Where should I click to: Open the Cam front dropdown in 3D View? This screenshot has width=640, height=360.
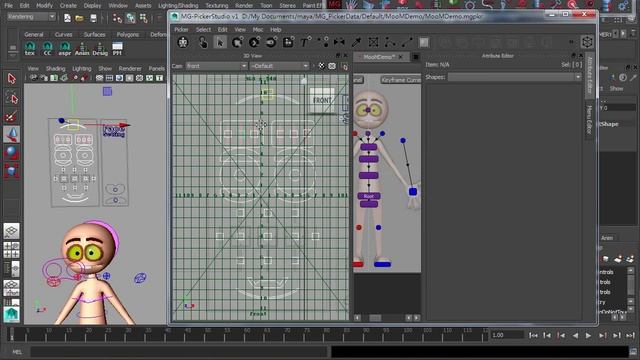click(216, 66)
